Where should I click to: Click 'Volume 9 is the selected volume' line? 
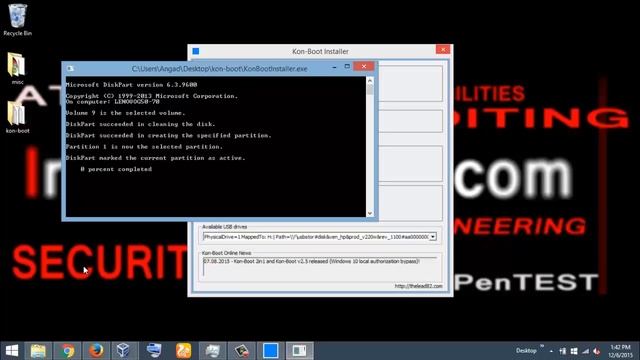(x=125, y=113)
